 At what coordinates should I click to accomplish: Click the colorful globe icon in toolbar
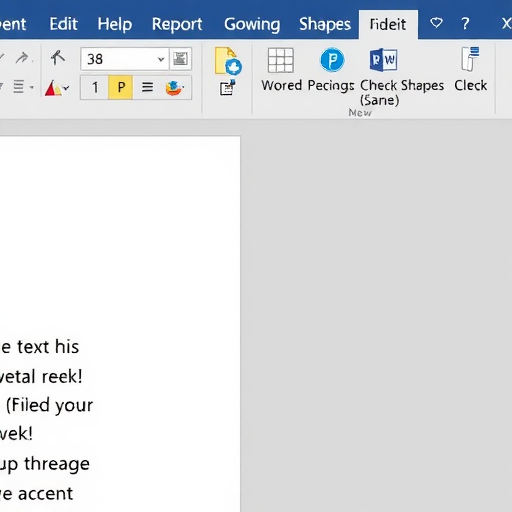tap(174, 88)
